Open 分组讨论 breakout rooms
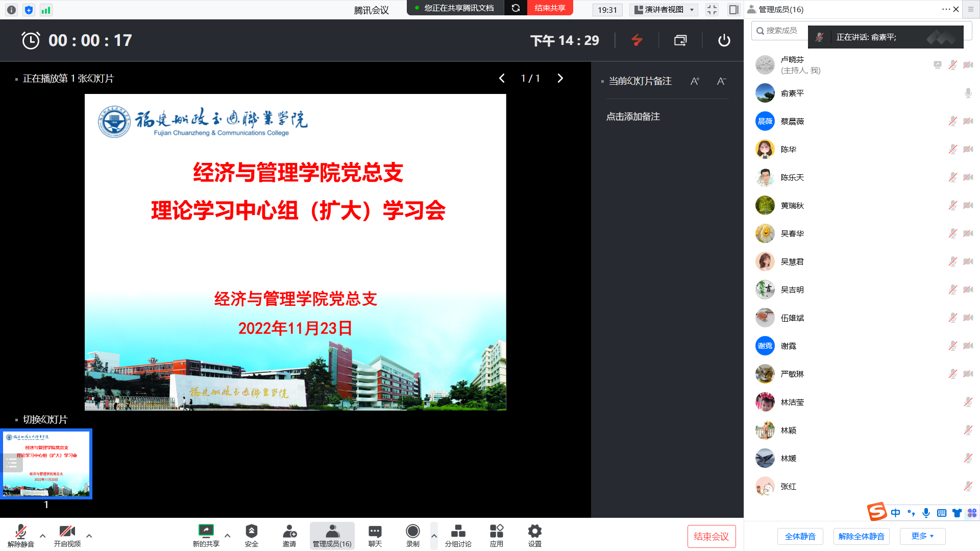Viewport: 980px width, 551px height. (458, 535)
